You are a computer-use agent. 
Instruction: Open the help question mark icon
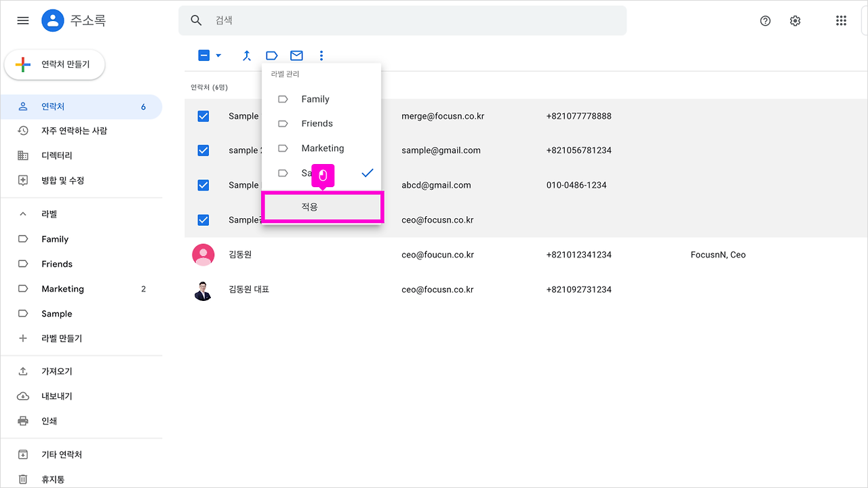click(766, 21)
